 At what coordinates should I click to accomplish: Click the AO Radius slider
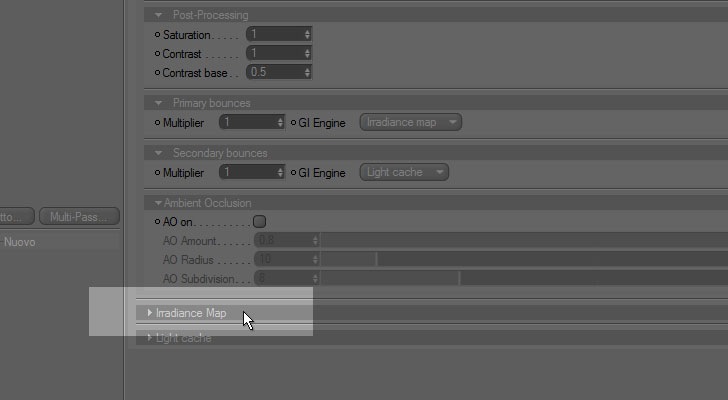[x=524, y=259]
